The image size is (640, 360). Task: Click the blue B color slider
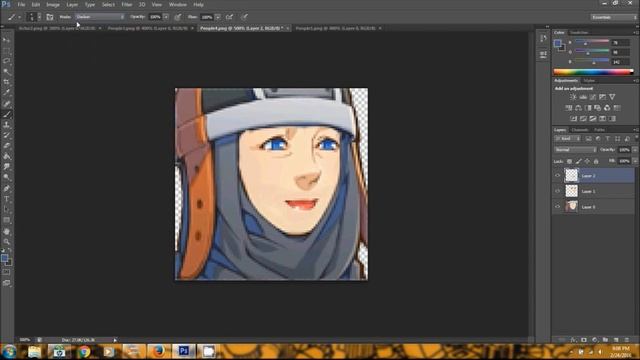592,62
